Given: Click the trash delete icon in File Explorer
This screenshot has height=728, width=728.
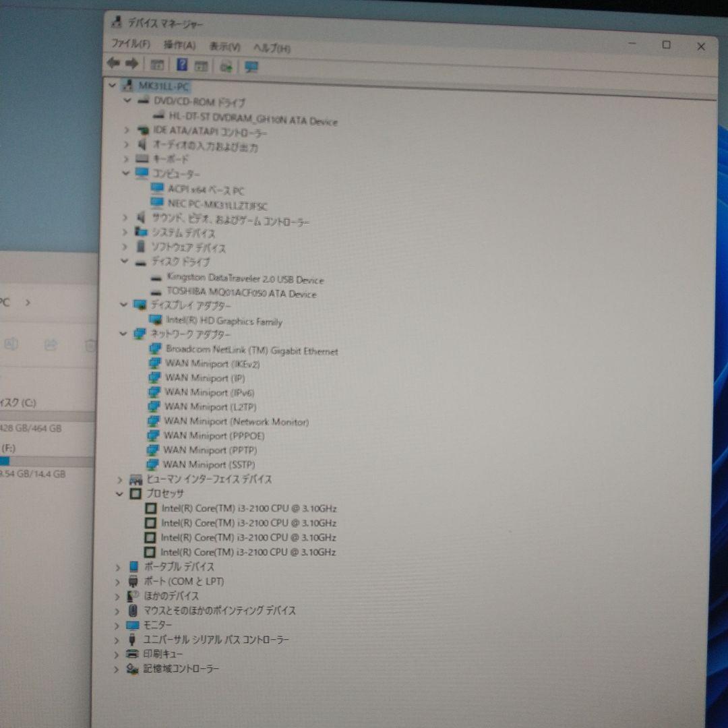Looking at the screenshot, I should (90, 346).
